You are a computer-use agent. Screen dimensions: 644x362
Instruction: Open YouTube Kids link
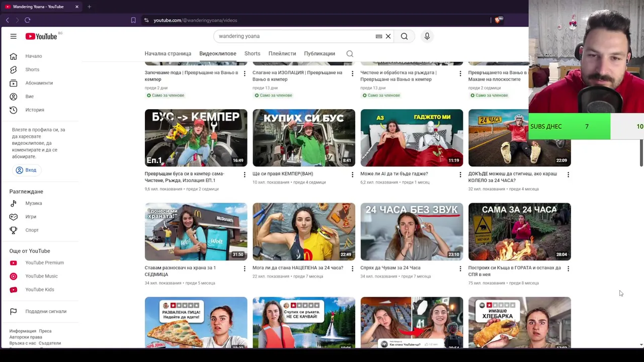coord(40,290)
